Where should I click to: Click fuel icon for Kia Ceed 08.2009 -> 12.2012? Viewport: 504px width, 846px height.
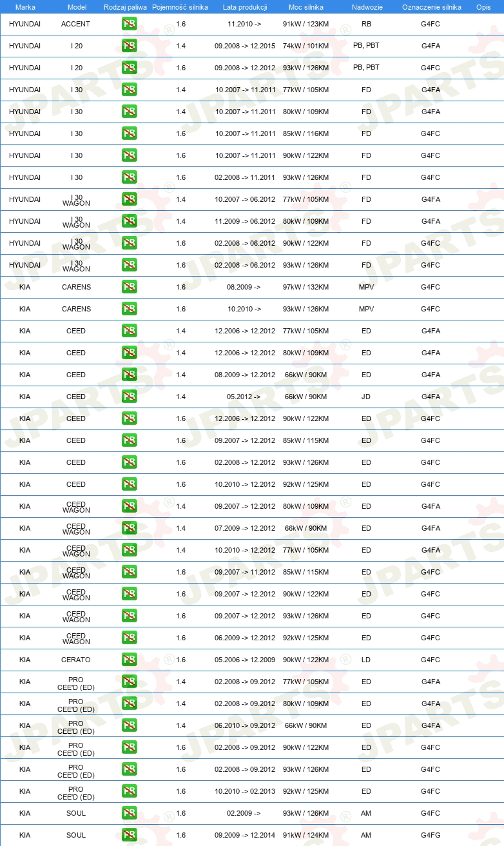(129, 375)
